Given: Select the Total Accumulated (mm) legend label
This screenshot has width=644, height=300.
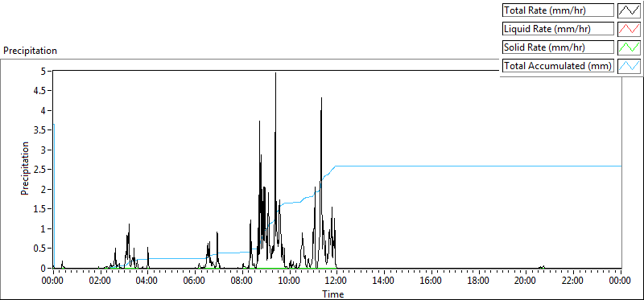Looking at the screenshot, I should (x=558, y=66).
